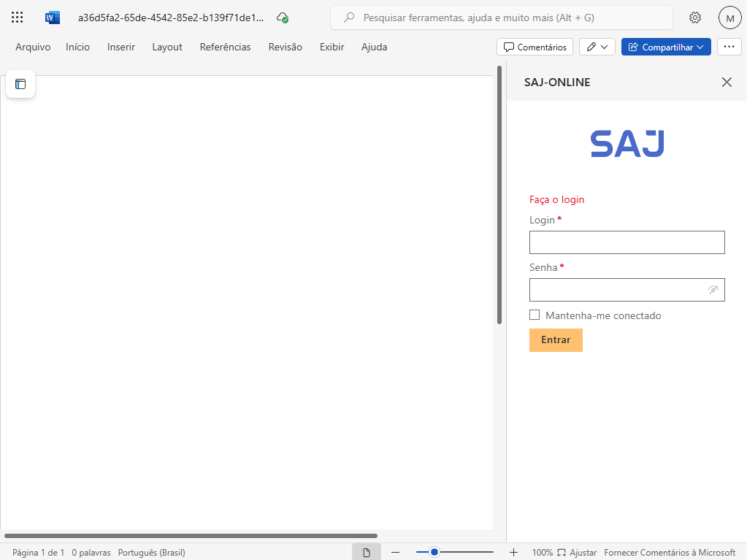747x560 pixels.
Task: Expand the more options ellipsis menu
Action: coord(729,47)
